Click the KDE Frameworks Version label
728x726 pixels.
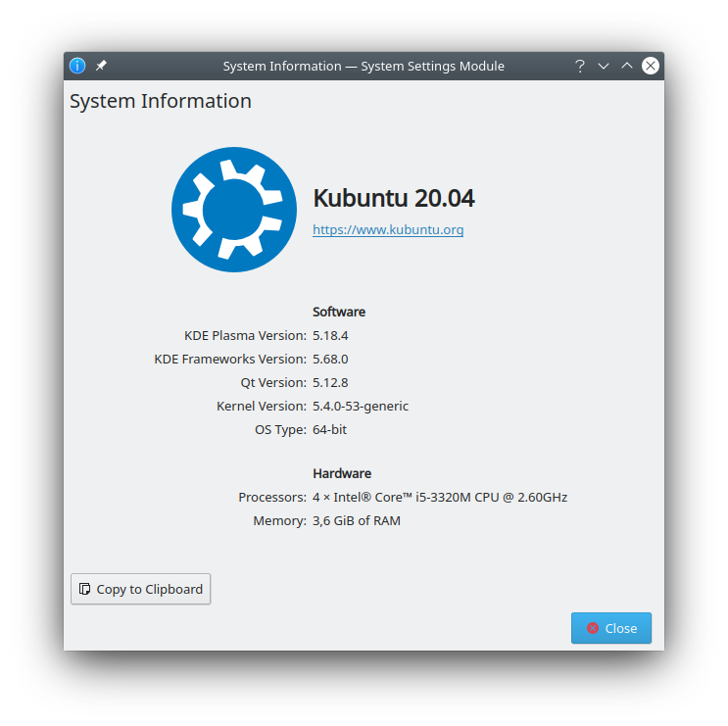click(230, 359)
